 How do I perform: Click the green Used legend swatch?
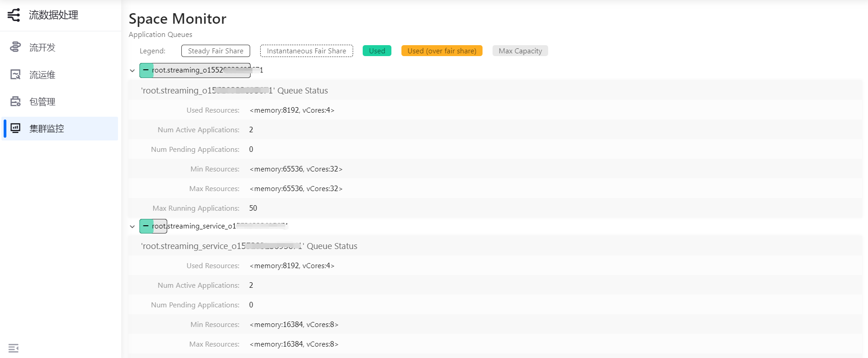click(377, 51)
